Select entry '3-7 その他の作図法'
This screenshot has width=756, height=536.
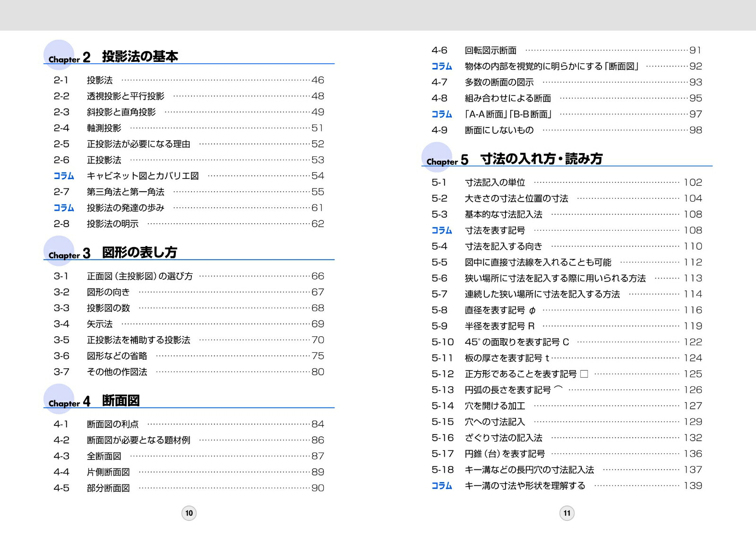click(189, 372)
